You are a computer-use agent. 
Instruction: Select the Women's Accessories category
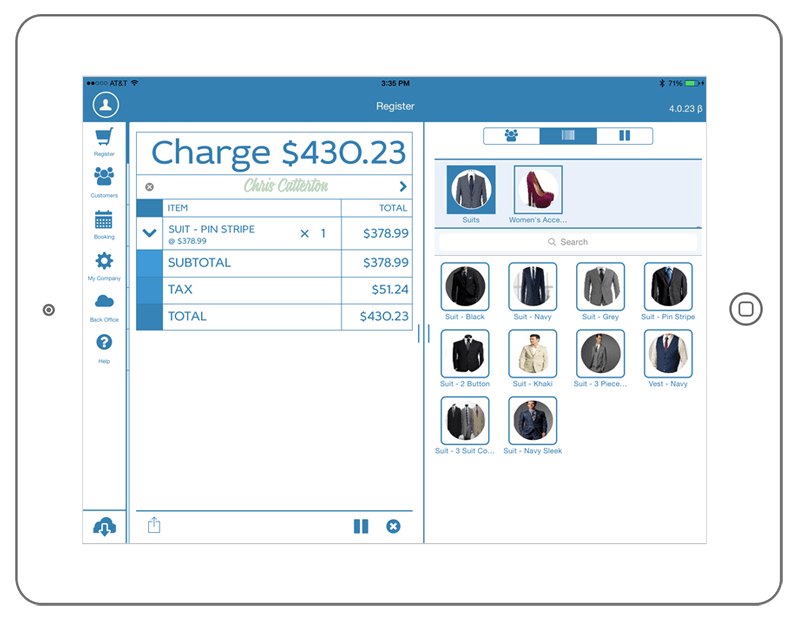coord(538,191)
